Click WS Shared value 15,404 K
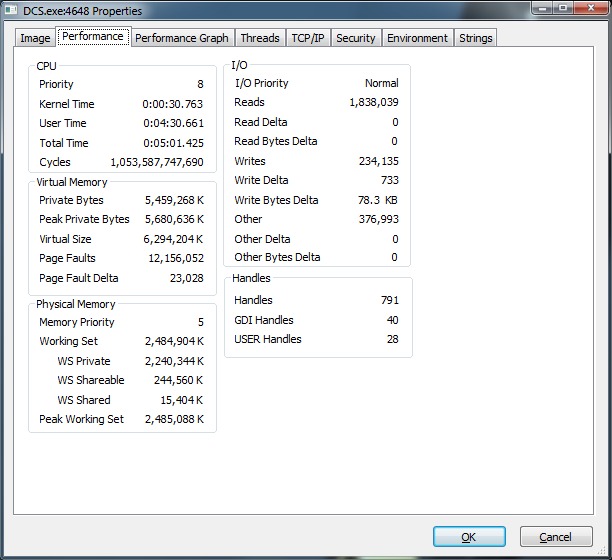 pos(182,400)
